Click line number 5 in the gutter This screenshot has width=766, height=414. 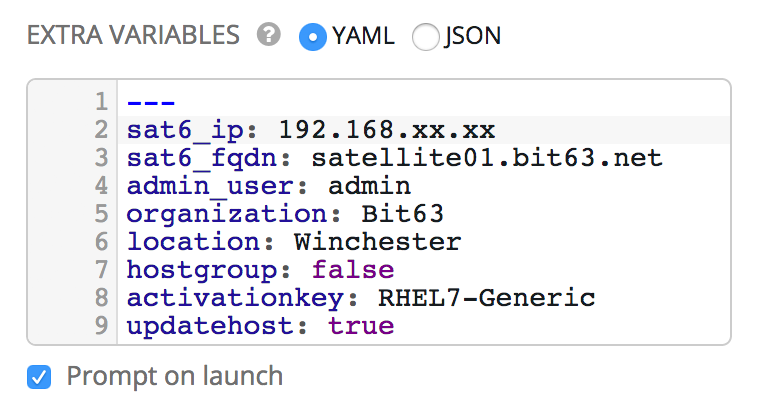pyautogui.click(x=100, y=214)
